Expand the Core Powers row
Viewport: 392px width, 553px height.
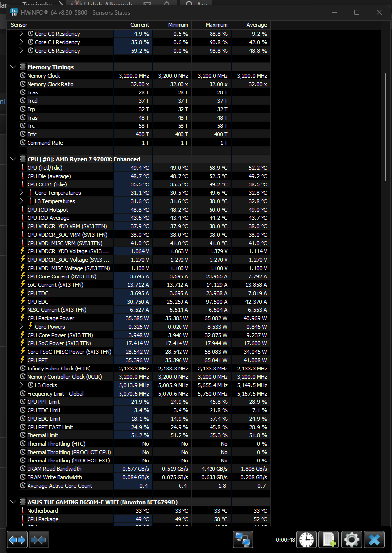(x=21, y=327)
